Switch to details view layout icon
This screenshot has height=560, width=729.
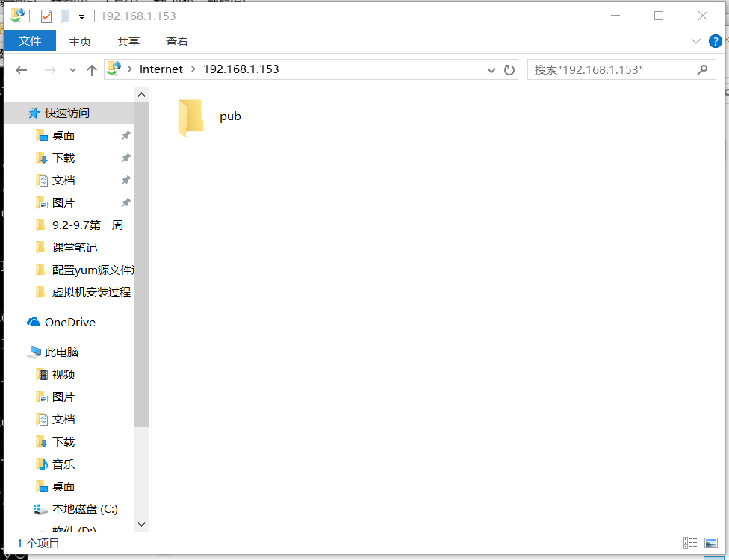click(x=690, y=542)
